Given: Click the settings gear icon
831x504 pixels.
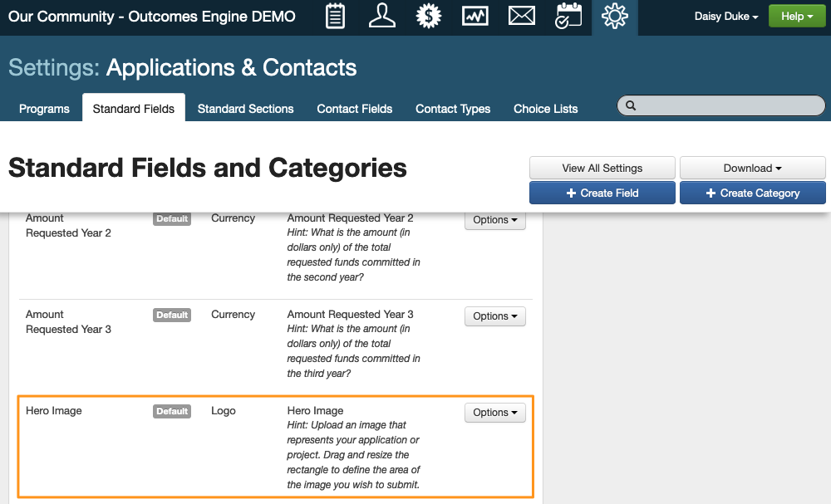Looking at the screenshot, I should point(615,17).
